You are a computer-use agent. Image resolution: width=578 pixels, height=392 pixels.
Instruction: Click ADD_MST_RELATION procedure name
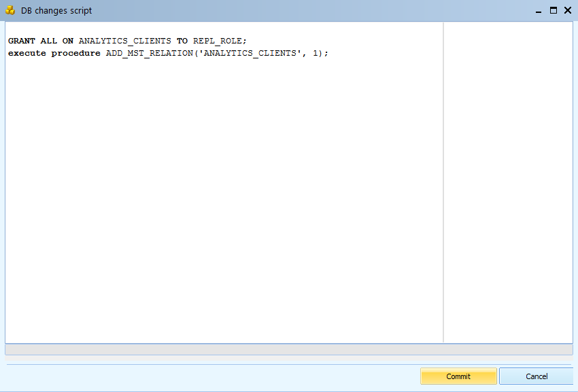pos(149,53)
